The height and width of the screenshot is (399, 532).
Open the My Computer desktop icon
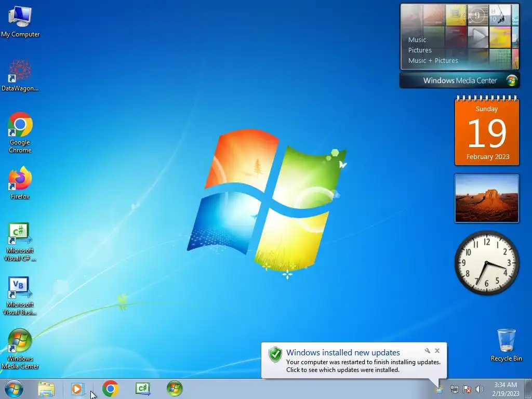coord(20,21)
